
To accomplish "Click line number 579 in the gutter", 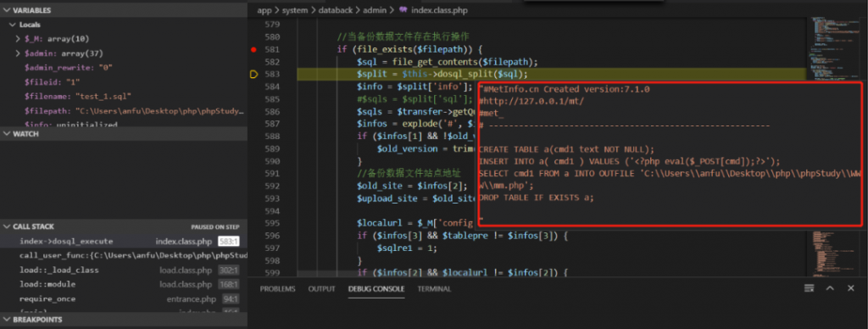I will pos(272,25).
